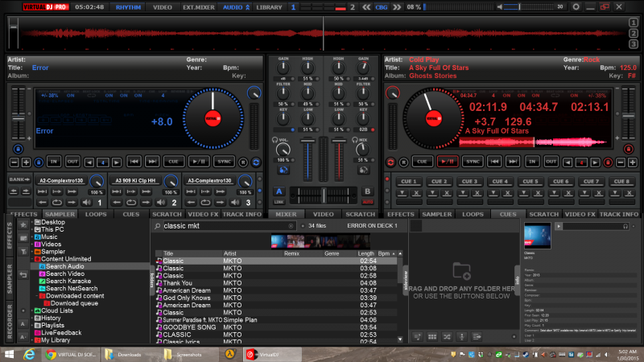Click the left deck R reverse button
The height and width of the screenshot is (362, 644).
(x=243, y=162)
